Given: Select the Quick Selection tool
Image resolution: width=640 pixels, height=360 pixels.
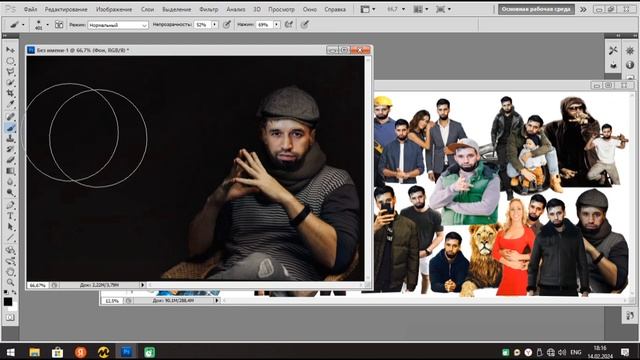Looking at the screenshot, I should point(10,83).
